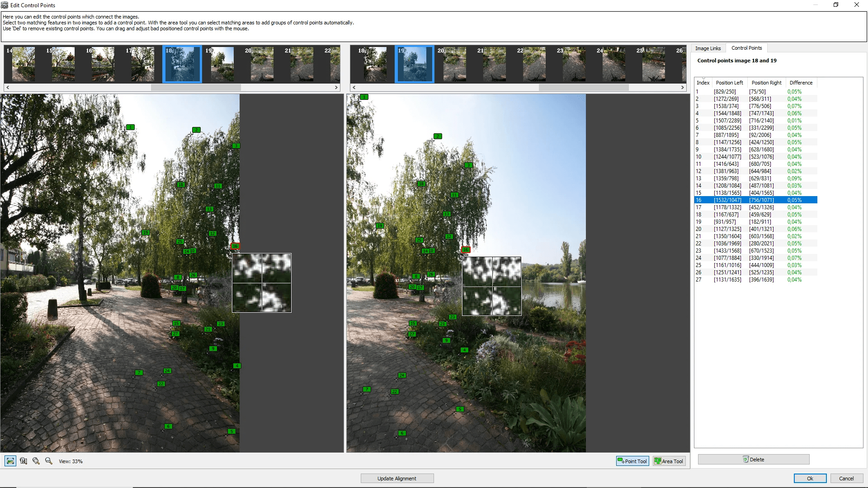868x488 pixels.
Task: Open the Image Links tab
Action: (708, 48)
